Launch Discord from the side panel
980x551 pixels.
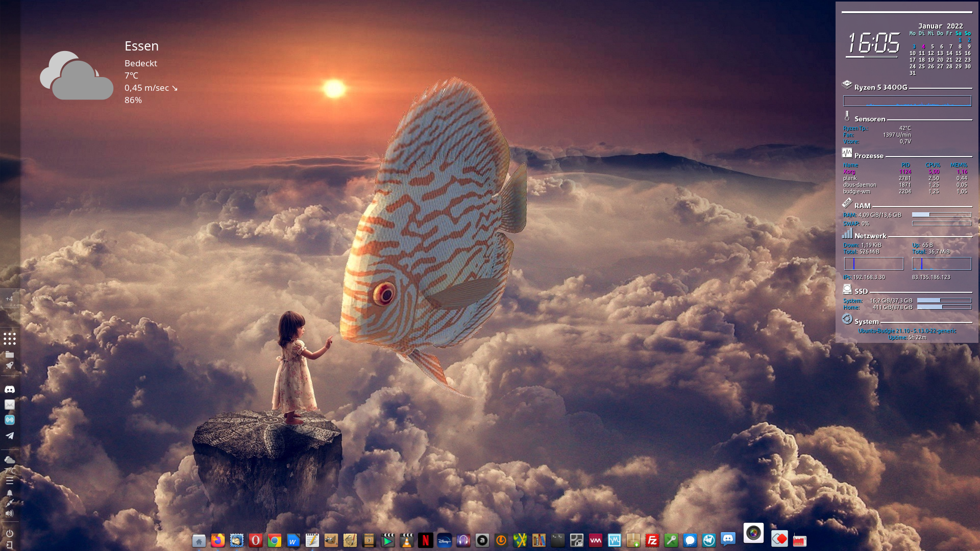pos(9,388)
